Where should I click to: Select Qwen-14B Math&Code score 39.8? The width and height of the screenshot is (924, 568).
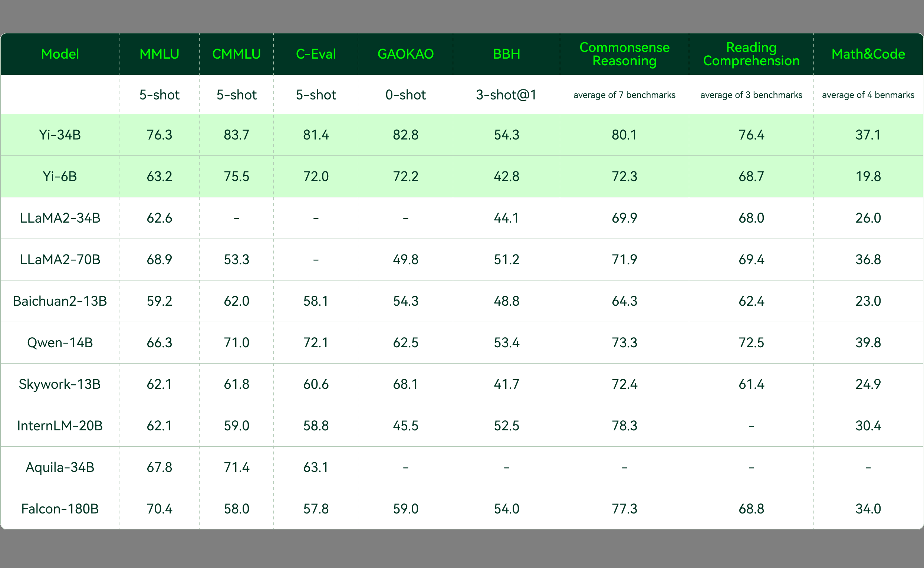tap(868, 342)
